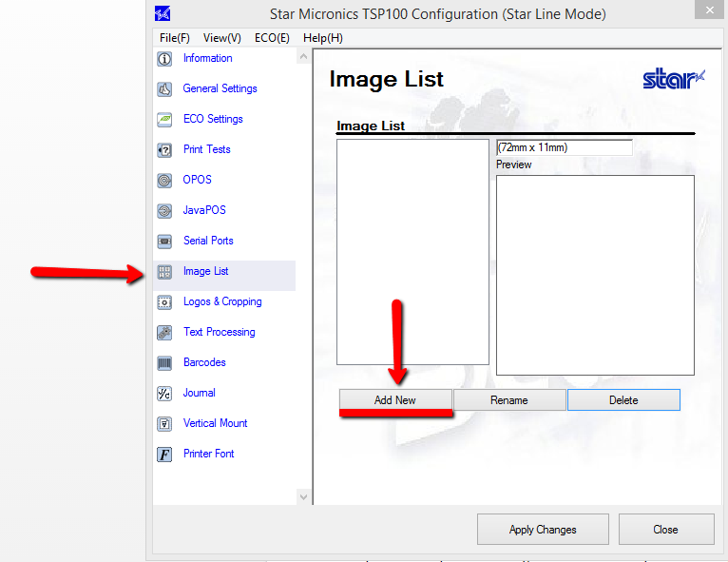
Task: Click the Serial Ports icon
Action: click(164, 241)
